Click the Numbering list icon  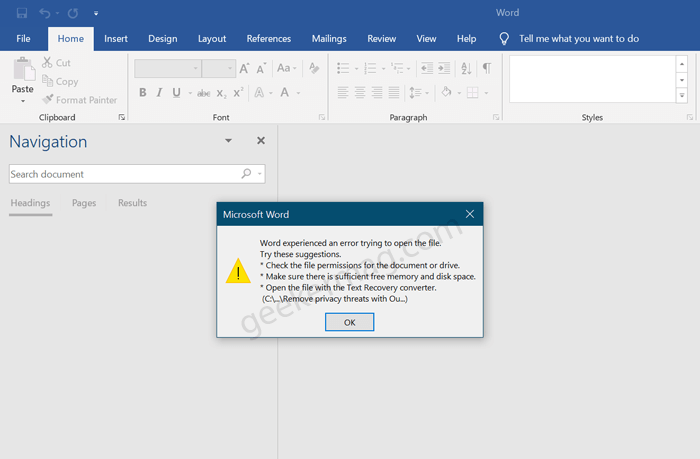click(x=370, y=68)
